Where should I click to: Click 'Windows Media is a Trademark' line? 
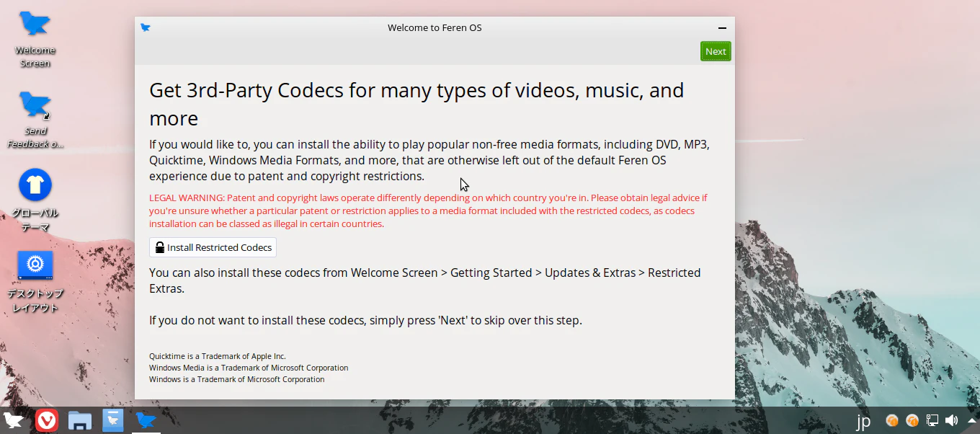pyautogui.click(x=249, y=368)
